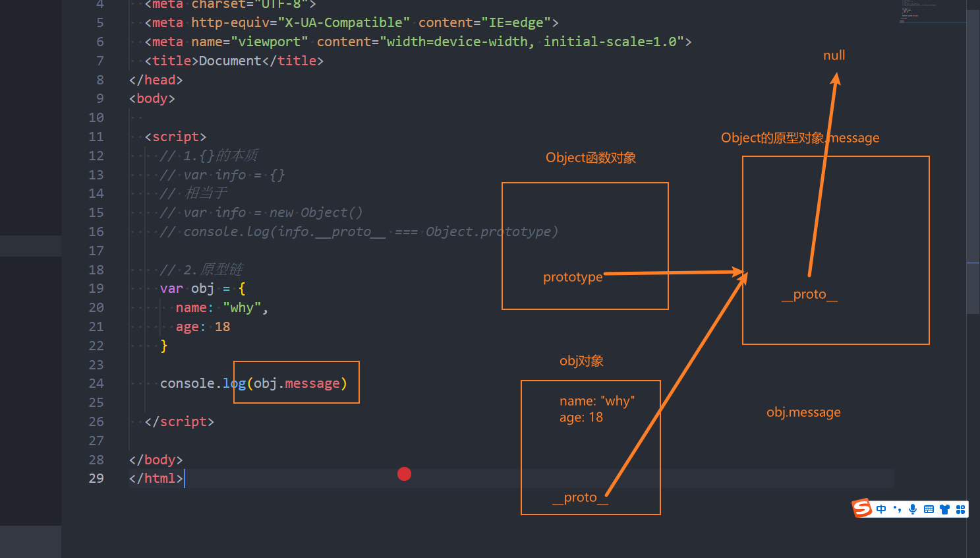The image size is (980, 558).
Task: Click the comment "// 2.原型链"
Action: click(x=202, y=270)
